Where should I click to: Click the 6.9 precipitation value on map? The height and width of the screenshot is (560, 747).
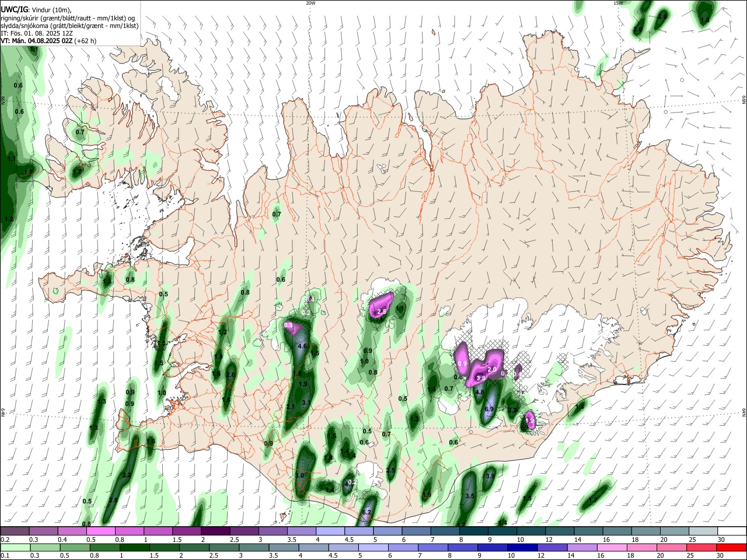coord(489,409)
